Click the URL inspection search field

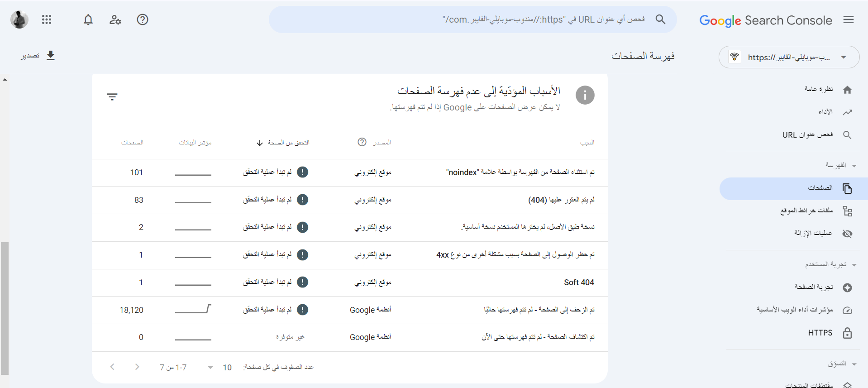pyautogui.click(x=473, y=19)
